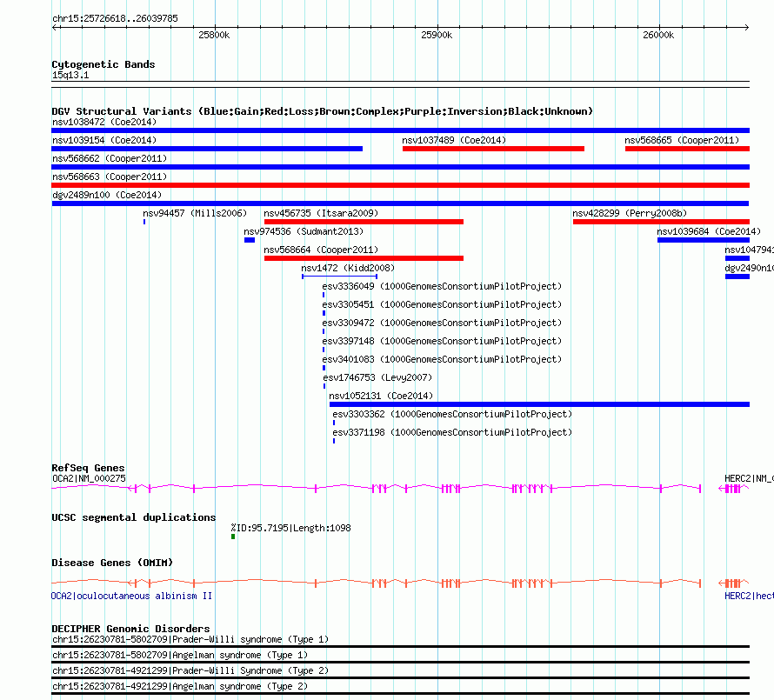Select the nsv568663 (Cooper2011) label

[x=110, y=177]
